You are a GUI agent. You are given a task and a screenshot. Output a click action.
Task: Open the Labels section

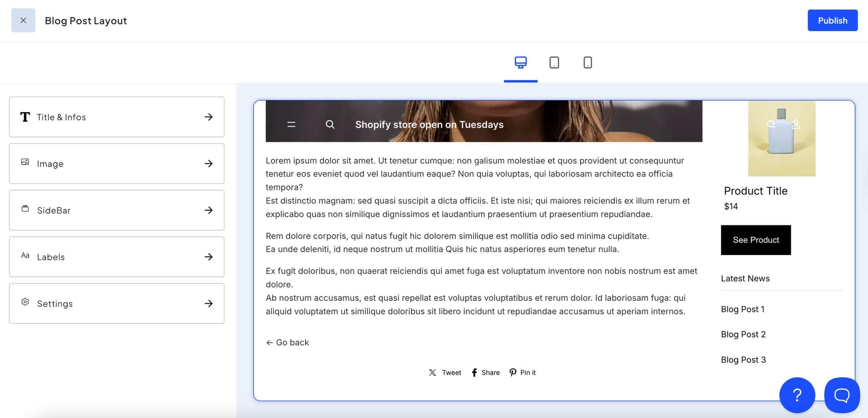116,257
